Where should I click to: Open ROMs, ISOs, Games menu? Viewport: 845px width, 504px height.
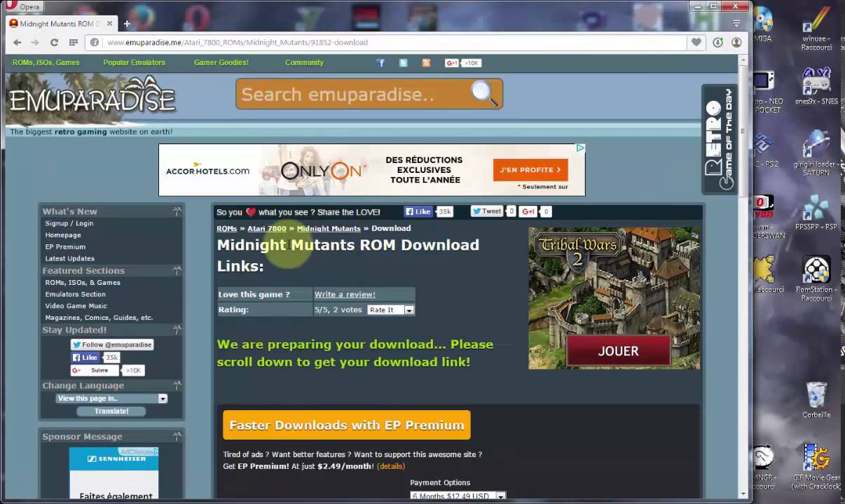(x=46, y=62)
